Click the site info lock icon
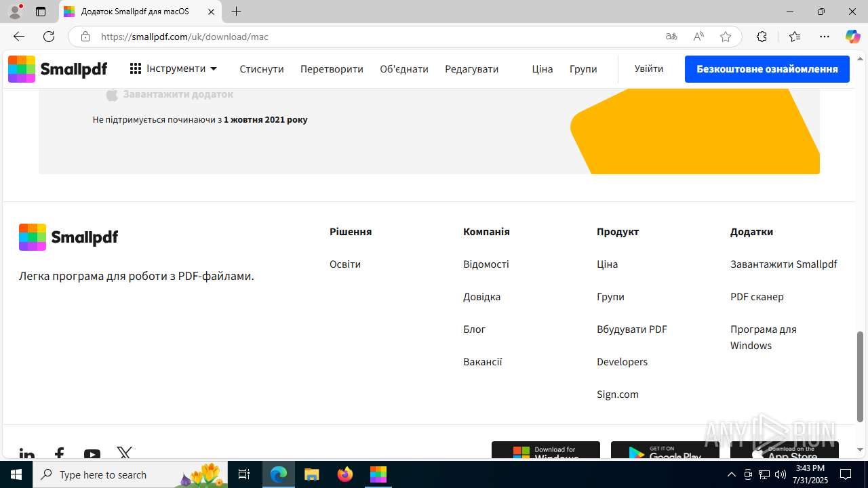 [85, 37]
